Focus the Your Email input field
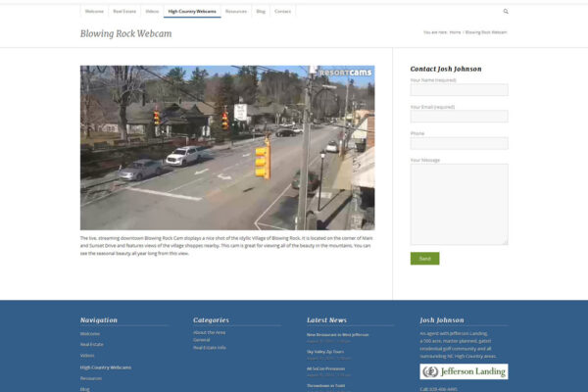The height and width of the screenshot is (392, 588). tap(460, 117)
